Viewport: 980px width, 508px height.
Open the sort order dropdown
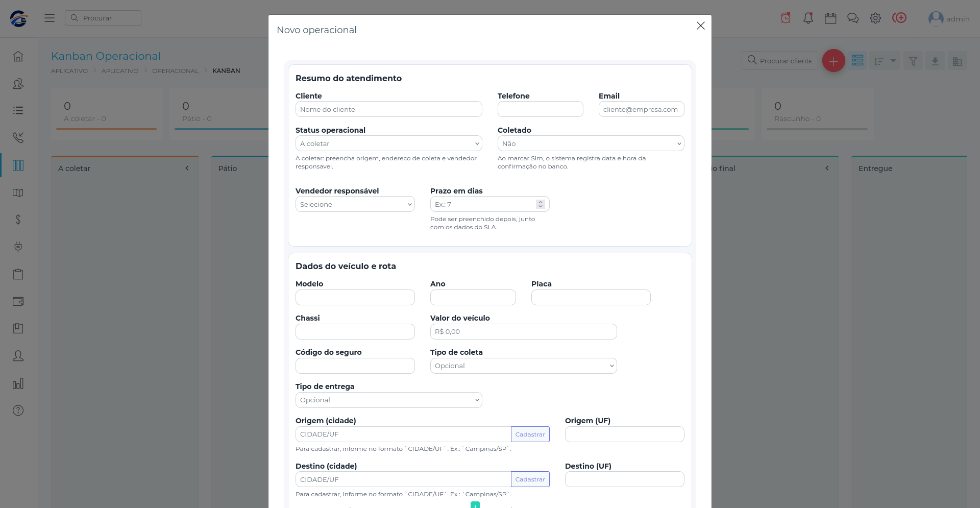pyautogui.click(x=885, y=61)
